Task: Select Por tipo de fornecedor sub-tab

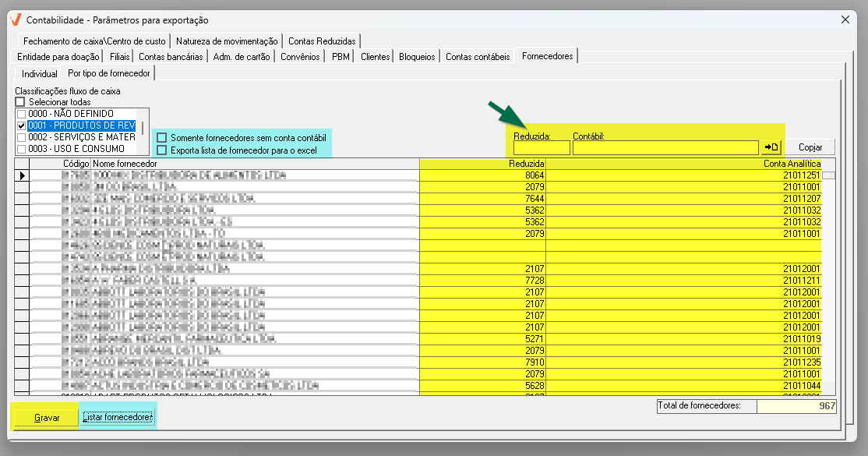Action: tap(108, 73)
